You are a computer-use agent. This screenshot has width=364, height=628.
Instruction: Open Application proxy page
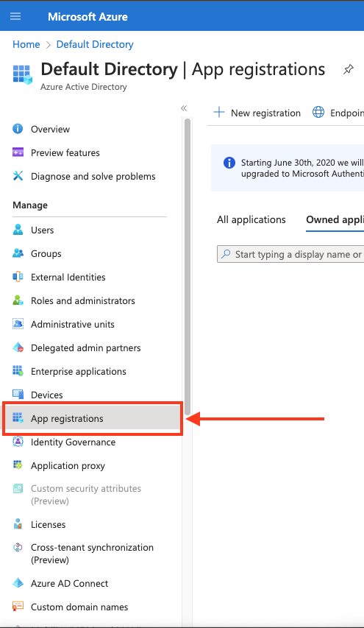[68, 466]
